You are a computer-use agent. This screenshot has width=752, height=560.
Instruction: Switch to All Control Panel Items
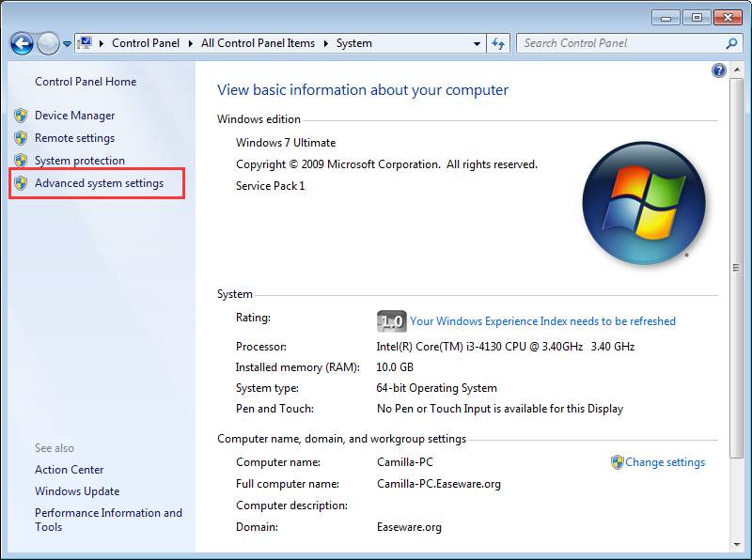coord(259,42)
